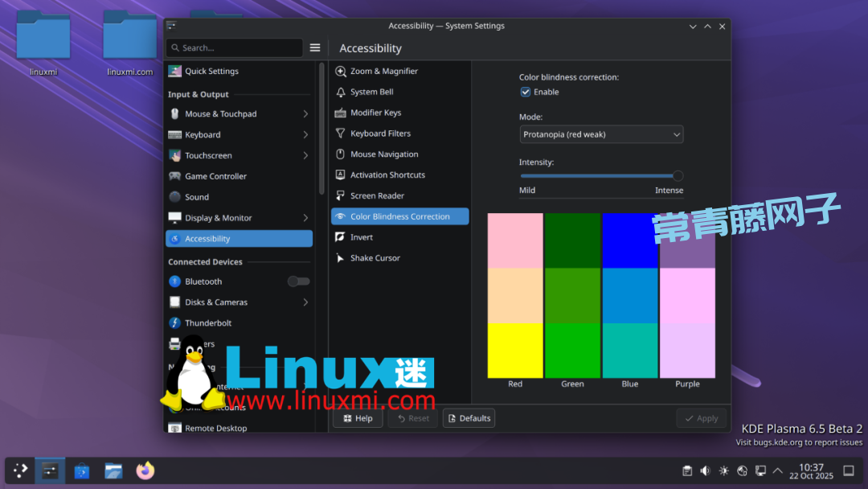Click the settings Search field
The image size is (868, 489).
click(235, 48)
